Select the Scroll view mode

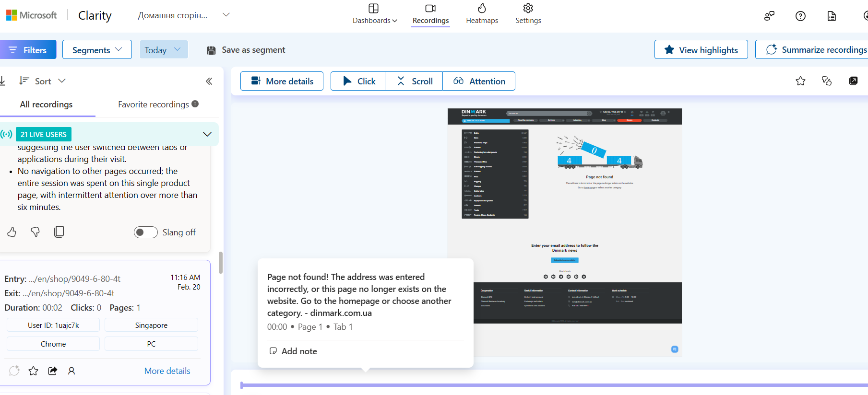[x=414, y=81]
